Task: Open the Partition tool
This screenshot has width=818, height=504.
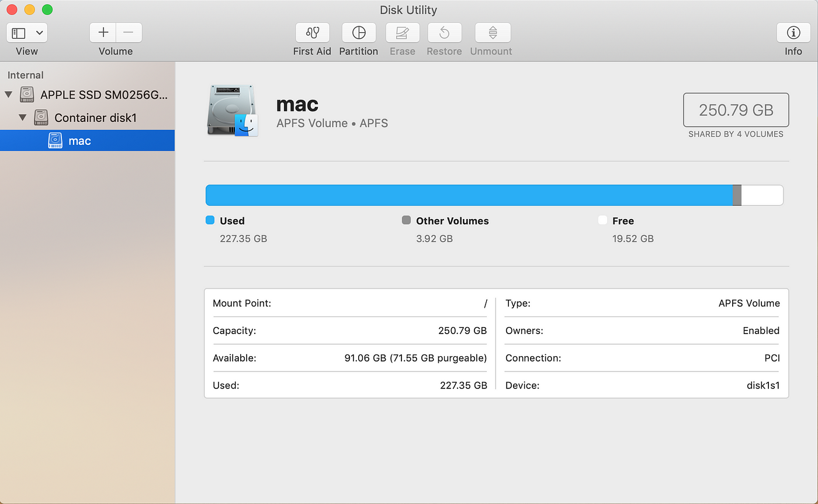Action: point(359,33)
